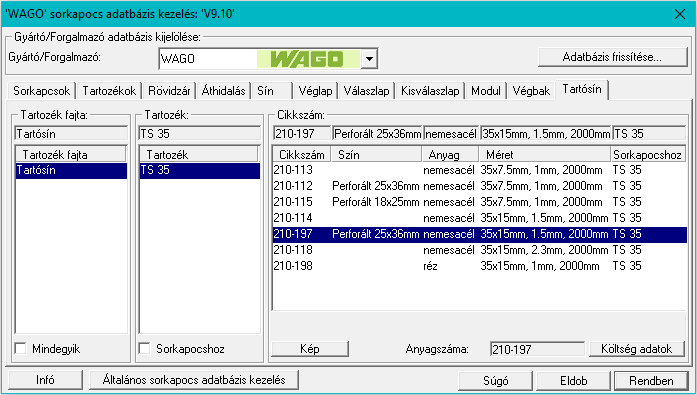Click the nemesacél detail field above the table
The image size is (697, 395).
451,133
